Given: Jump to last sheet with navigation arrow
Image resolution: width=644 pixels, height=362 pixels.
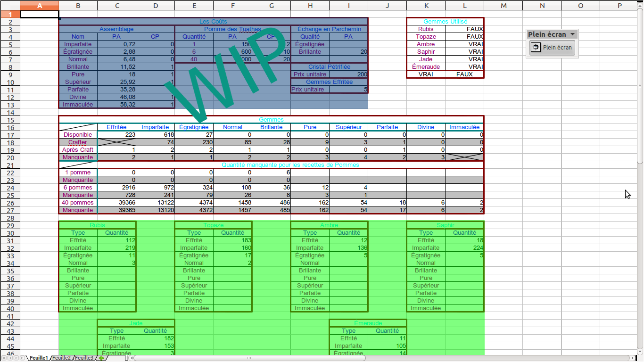Looking at the screenshot, I should (x=23, y=358).
